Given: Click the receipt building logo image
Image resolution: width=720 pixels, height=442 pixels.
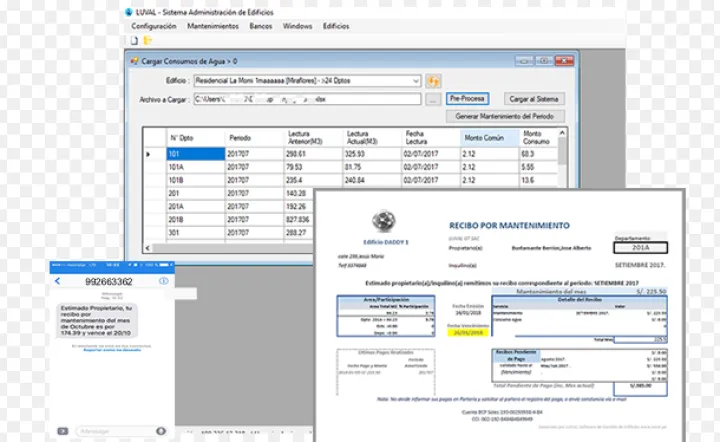Looking at the screenshot, I should (384, 221).
